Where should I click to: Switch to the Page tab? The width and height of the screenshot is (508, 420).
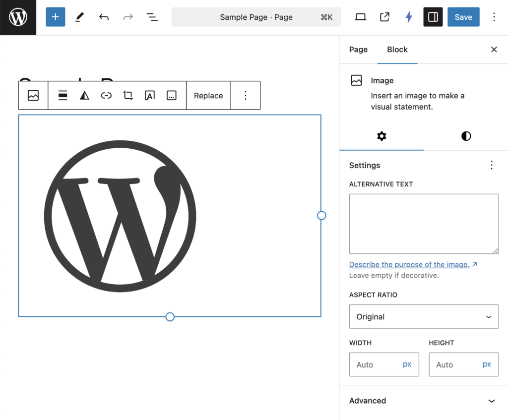[x=358, y=50]
